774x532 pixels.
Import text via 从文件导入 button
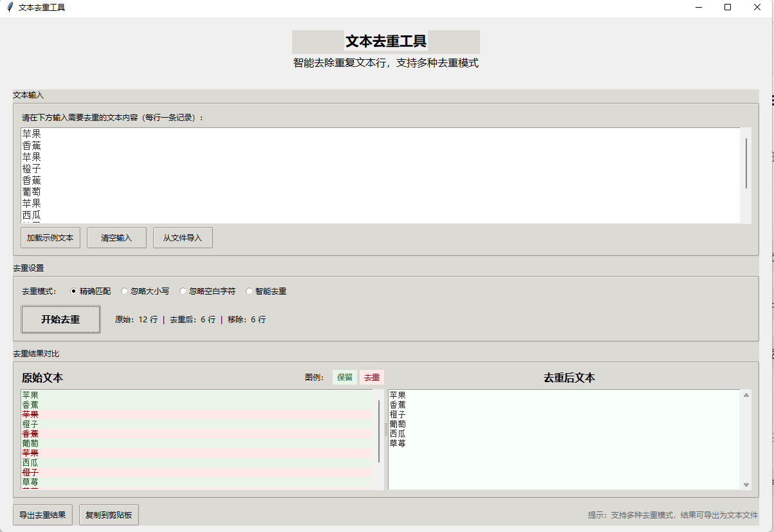[x=183, y=237]
